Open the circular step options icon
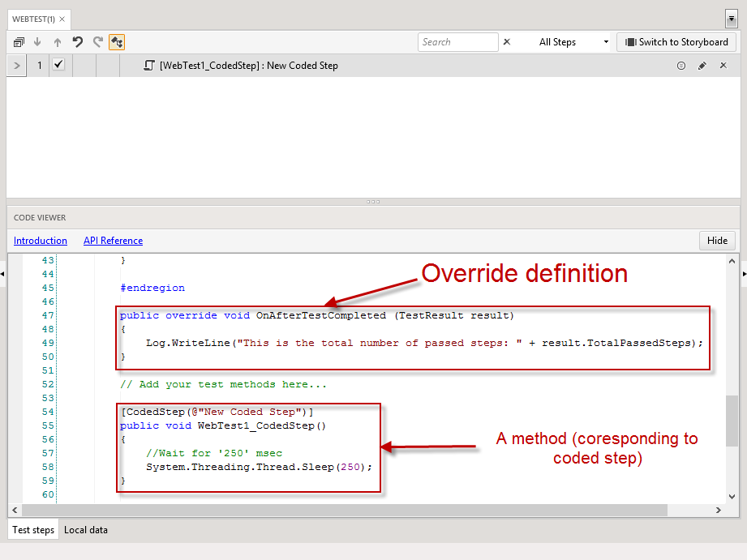This screenshot has width=747, height=560. click(681, 66)
